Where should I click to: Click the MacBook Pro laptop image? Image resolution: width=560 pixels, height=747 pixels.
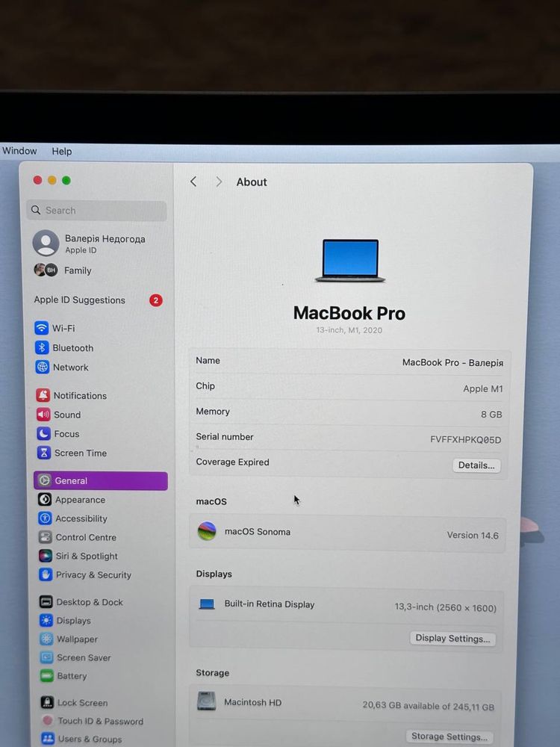pos(350,260)
